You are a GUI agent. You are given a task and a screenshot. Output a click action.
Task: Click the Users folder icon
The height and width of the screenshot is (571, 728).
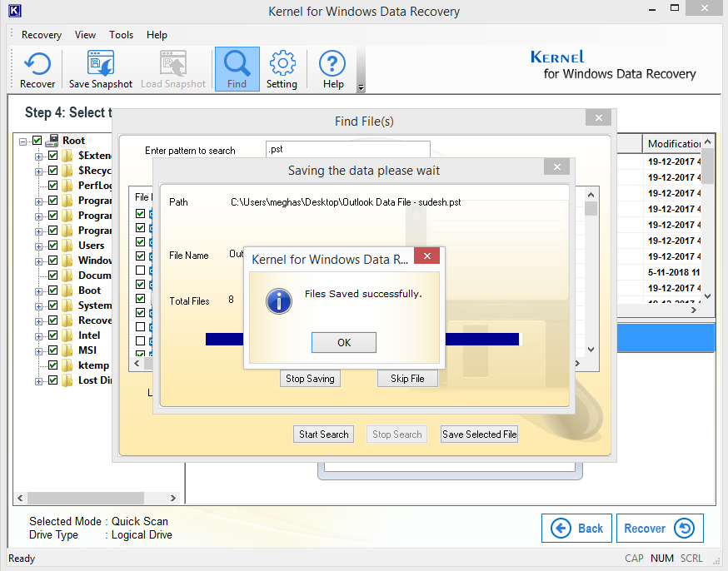click(x=67, y=246)
